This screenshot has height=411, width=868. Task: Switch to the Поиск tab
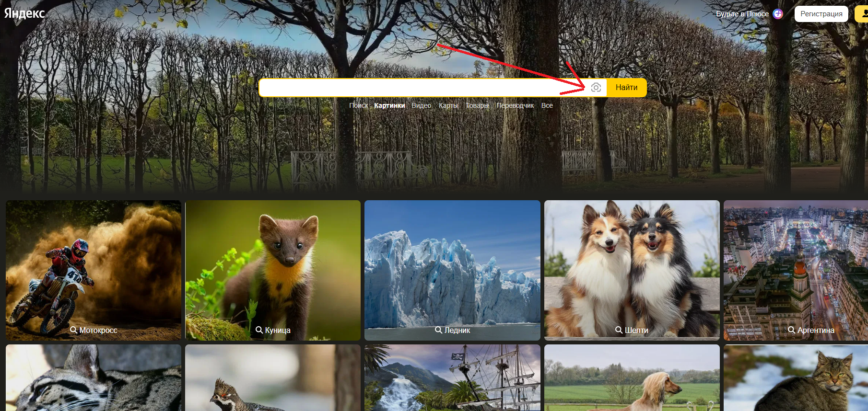358,105
